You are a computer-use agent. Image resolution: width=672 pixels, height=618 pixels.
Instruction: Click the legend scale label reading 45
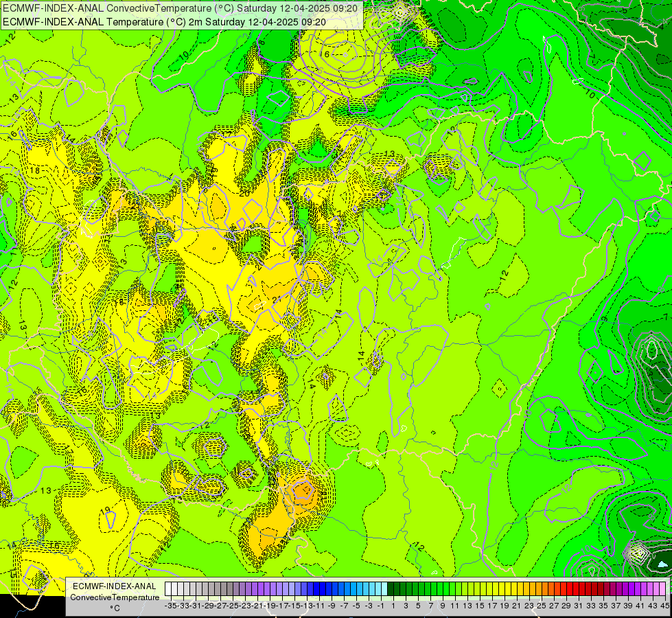click(x=665, y=606)
